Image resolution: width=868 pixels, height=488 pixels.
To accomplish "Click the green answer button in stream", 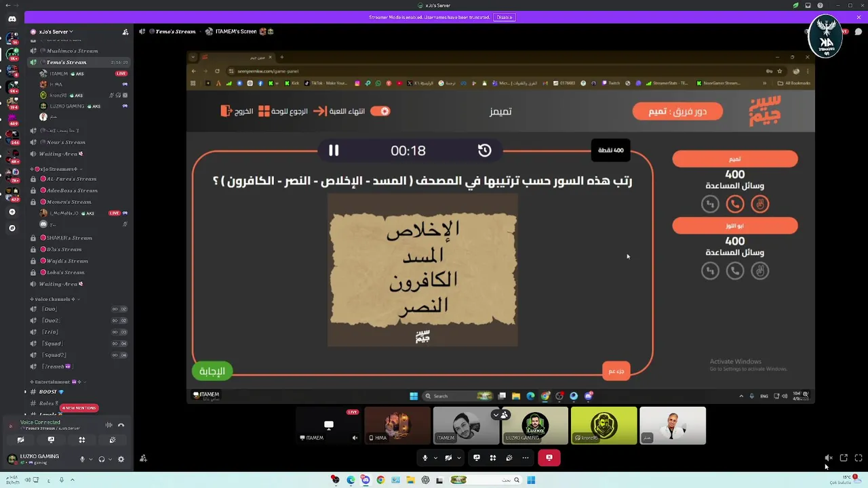I will coord(212,371).
